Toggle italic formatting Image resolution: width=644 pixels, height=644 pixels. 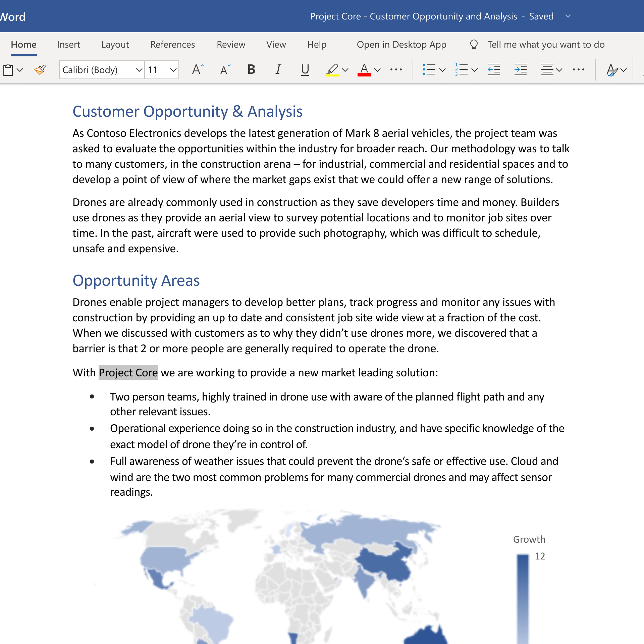[278, 69]
